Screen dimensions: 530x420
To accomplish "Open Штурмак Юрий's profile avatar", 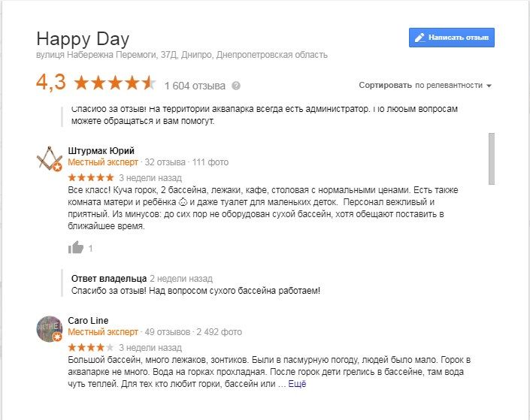I will [50, 159].
